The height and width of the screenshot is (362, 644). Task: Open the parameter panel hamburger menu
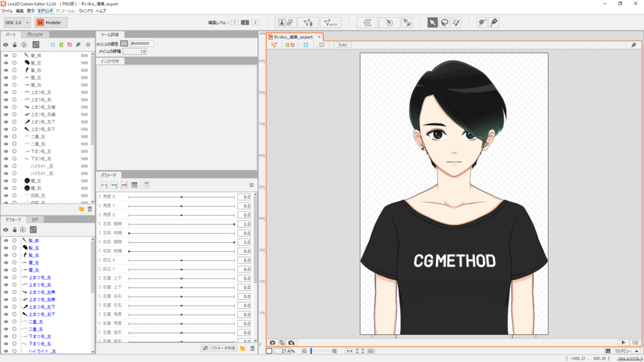(252, 185)
